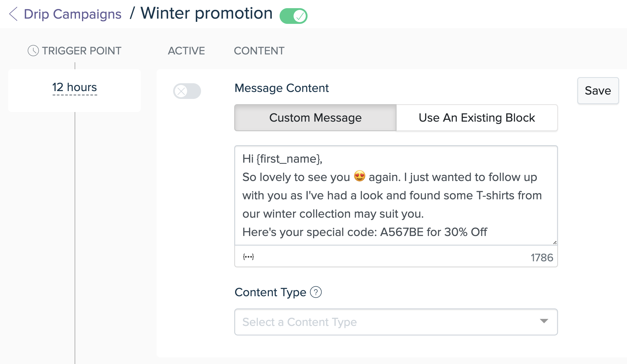627x364 pixels.
Task: Enable the 12 hours message active toggle
Action: pos(187,91)
